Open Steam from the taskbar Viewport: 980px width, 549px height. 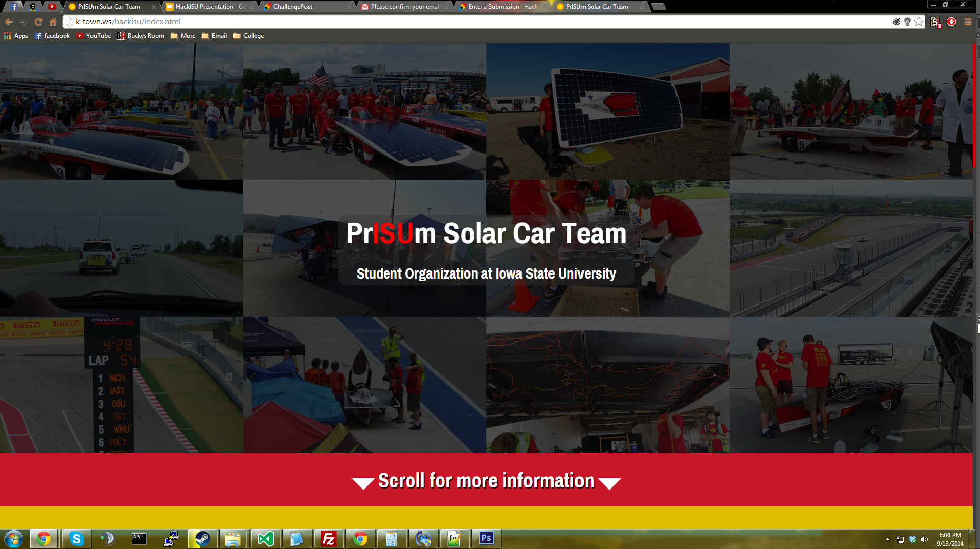pyautogui.click(x=202, y=539)
